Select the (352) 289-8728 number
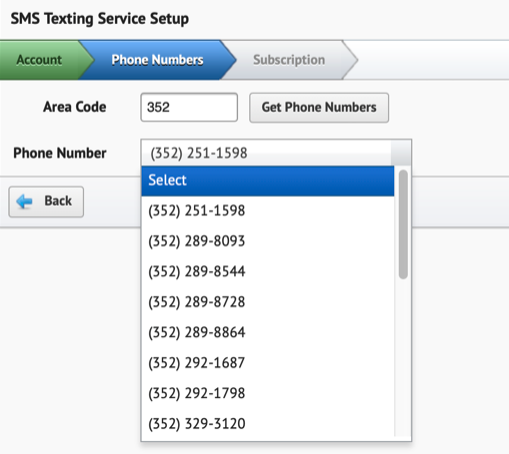The image size is (509, 454). pos(268,302)
